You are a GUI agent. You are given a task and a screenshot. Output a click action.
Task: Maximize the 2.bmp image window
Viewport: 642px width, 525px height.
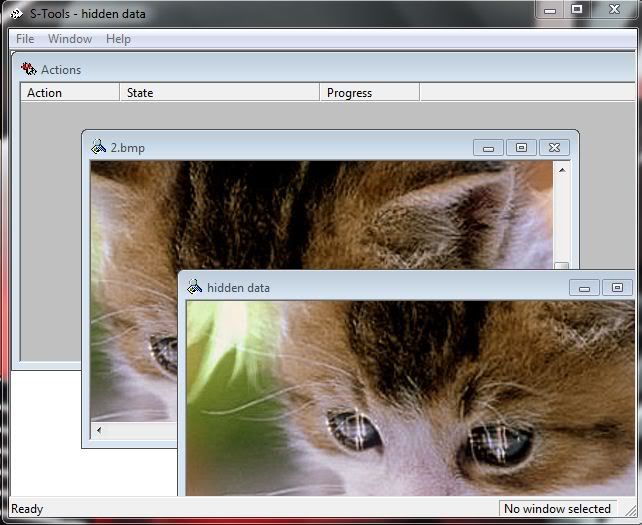[521, 147]
